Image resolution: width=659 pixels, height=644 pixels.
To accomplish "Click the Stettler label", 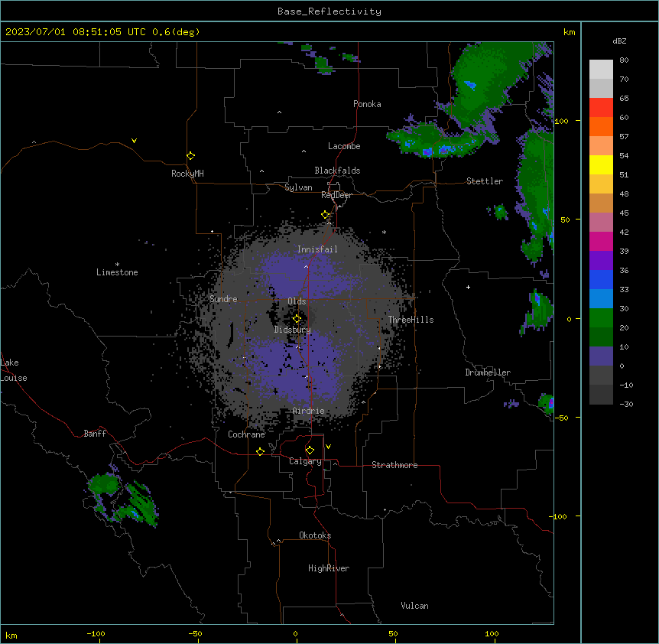I will point(485,181).
